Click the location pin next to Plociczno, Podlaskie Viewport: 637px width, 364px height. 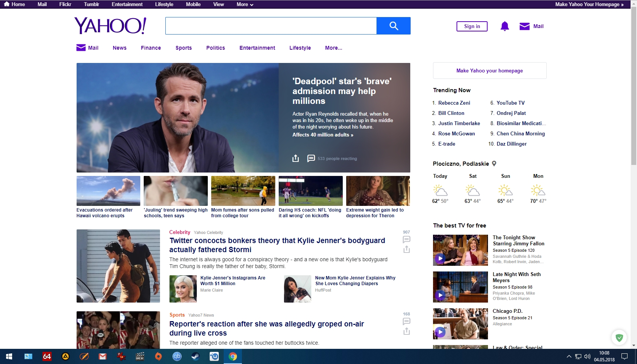pyautogui.click(x=494, y=163)
